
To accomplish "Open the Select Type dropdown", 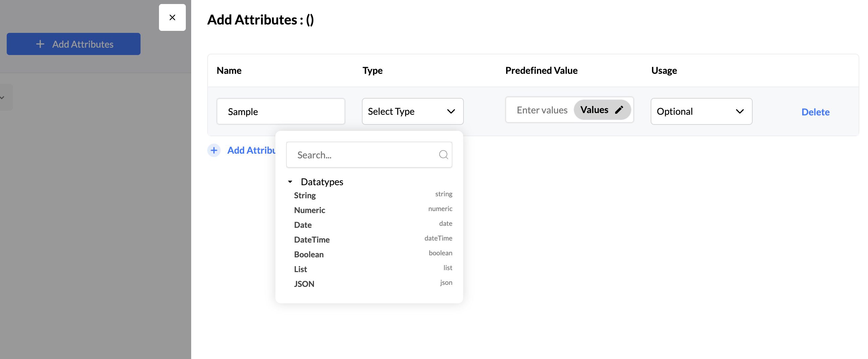I will click(x=413, y=112).
